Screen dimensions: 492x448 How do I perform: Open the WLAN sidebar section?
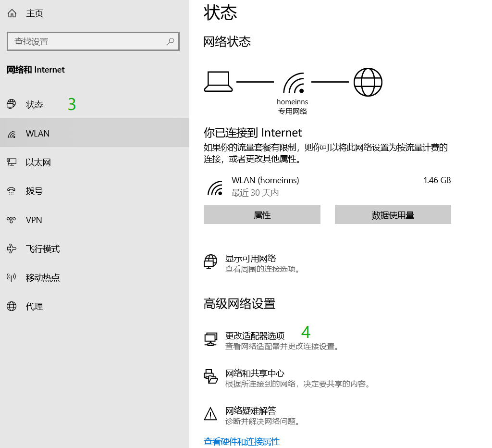click(x=95, y=133)
